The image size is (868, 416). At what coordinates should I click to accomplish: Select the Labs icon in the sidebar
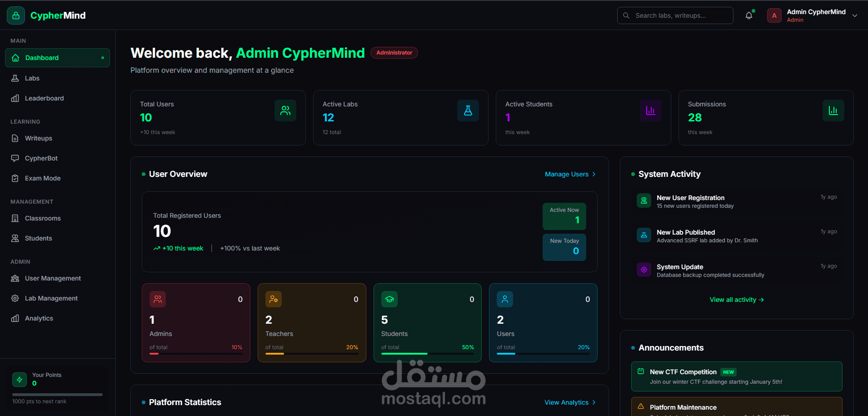(x=16, y=78)
